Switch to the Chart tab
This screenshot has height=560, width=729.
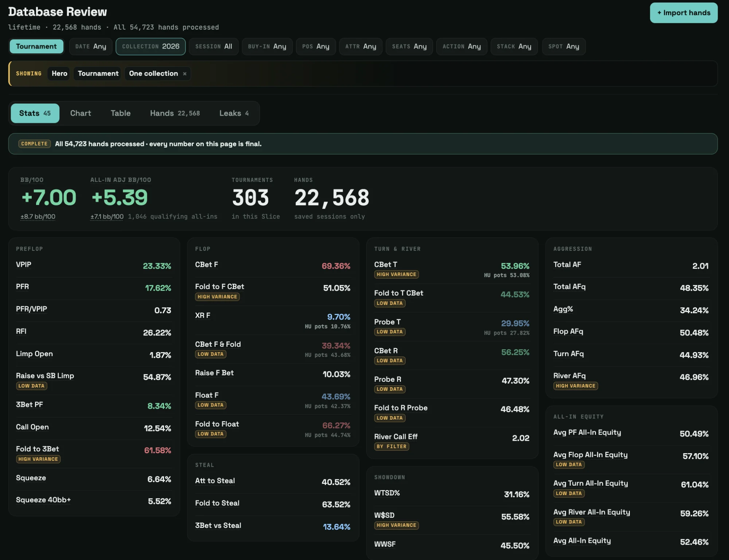(x=81, y=113)
